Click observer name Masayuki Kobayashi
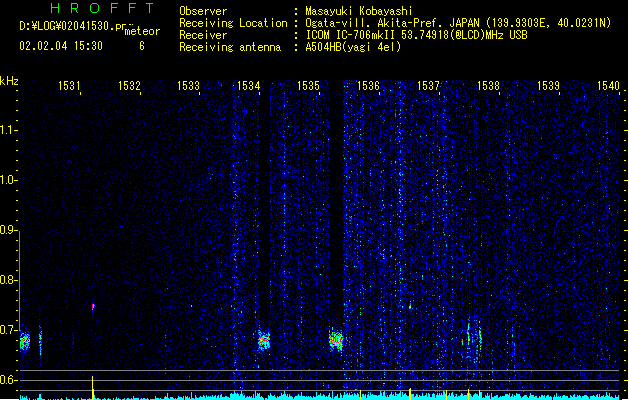The width and height of the screenshot is (629, 400). 359,11
